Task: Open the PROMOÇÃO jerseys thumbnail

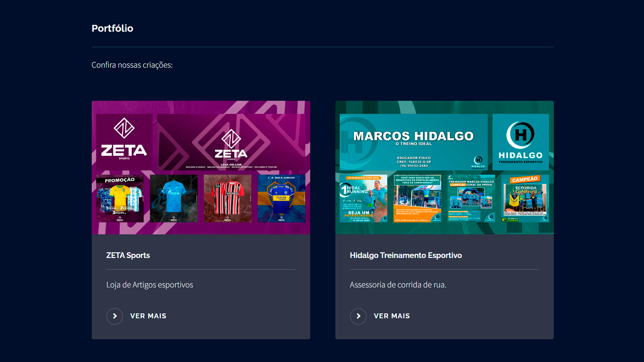Action: 120,198
